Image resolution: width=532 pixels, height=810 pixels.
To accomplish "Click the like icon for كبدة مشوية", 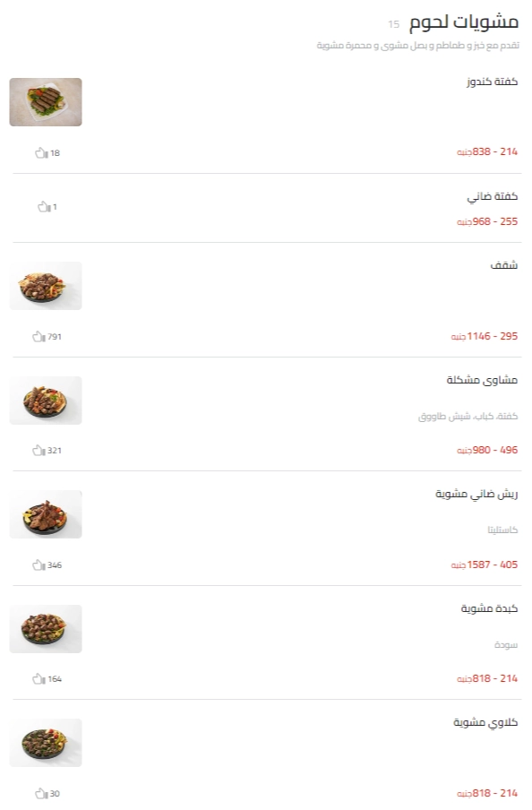I will coord(39,679).
